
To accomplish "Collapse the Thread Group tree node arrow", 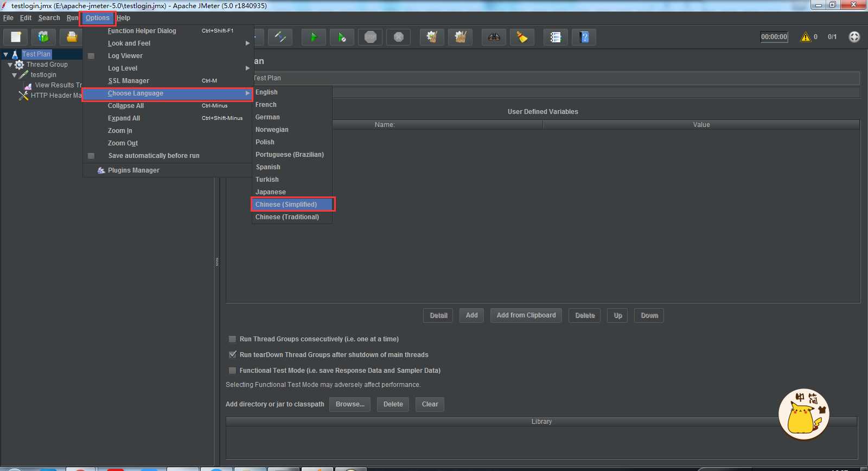I will 10,65.
